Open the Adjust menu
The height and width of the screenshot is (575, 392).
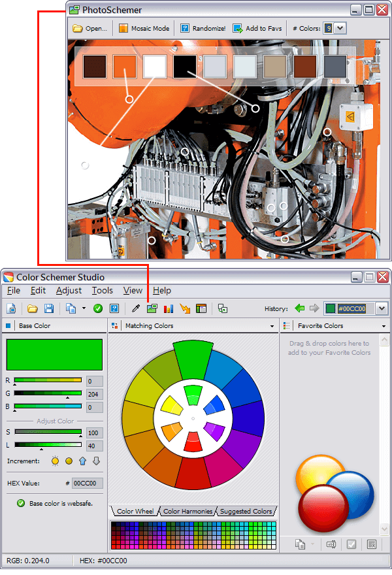coord(69,290)
